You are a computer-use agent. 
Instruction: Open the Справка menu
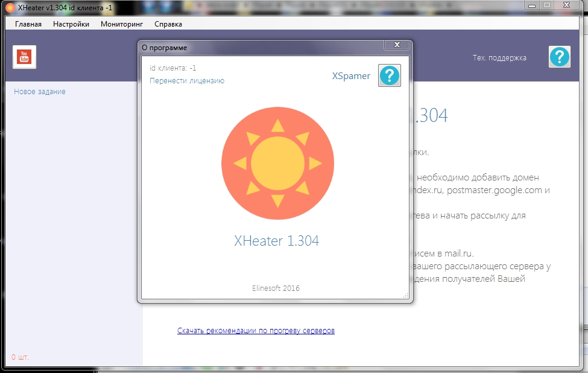click(168, 24)
